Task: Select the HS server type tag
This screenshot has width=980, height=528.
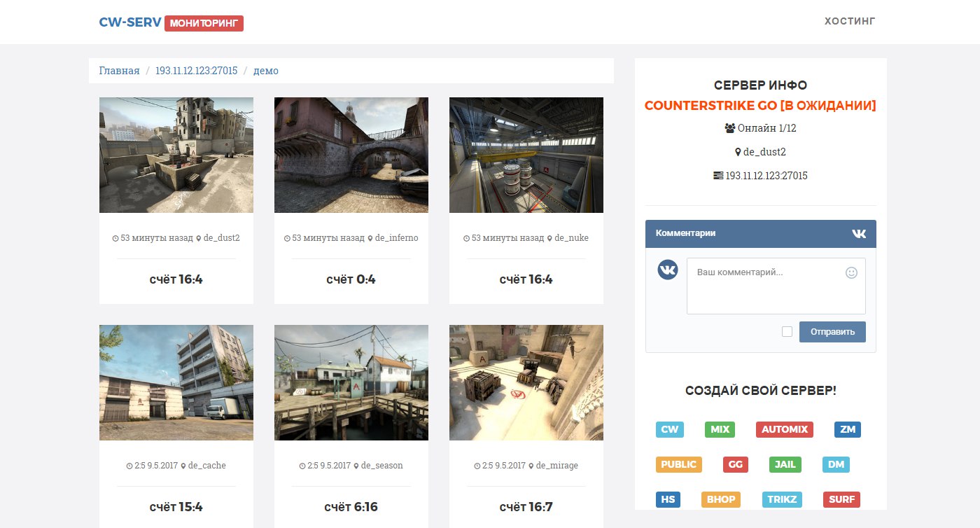Action: point(668,499)
